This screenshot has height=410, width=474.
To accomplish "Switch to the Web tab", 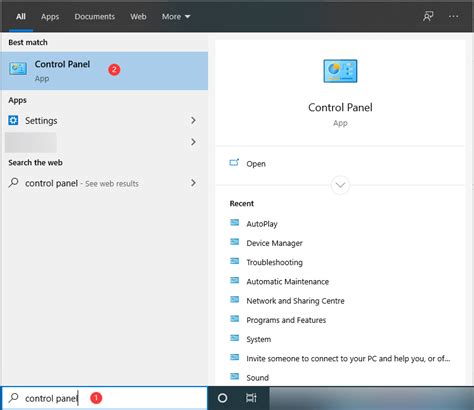I will [138, 17].
